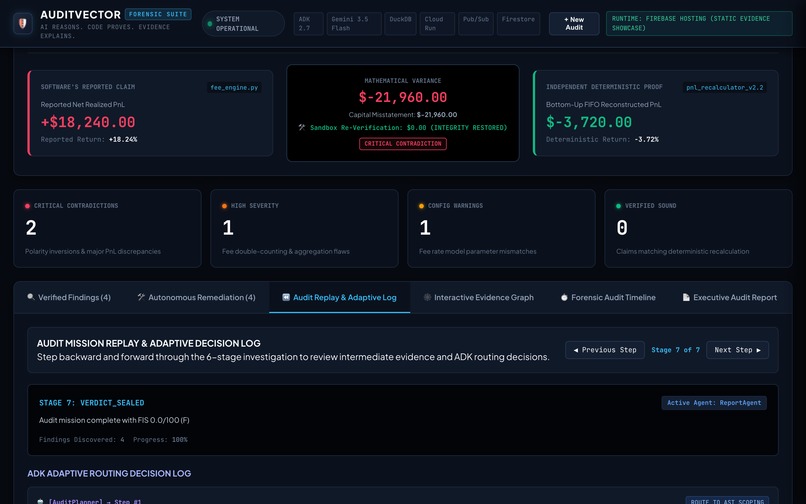Click the Autonomous Remediation tools icon
Viewport: 806px width, 504px height.
click(141, 297)
